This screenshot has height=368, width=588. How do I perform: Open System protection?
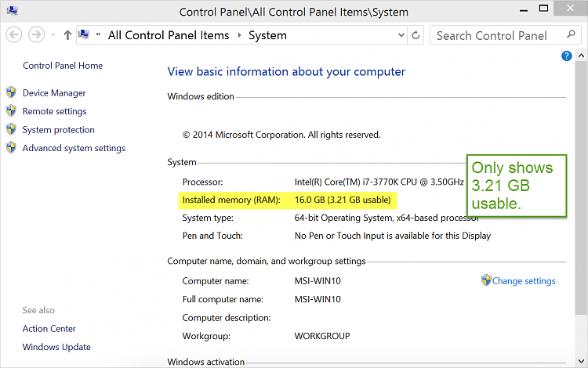tap(59, 129)
